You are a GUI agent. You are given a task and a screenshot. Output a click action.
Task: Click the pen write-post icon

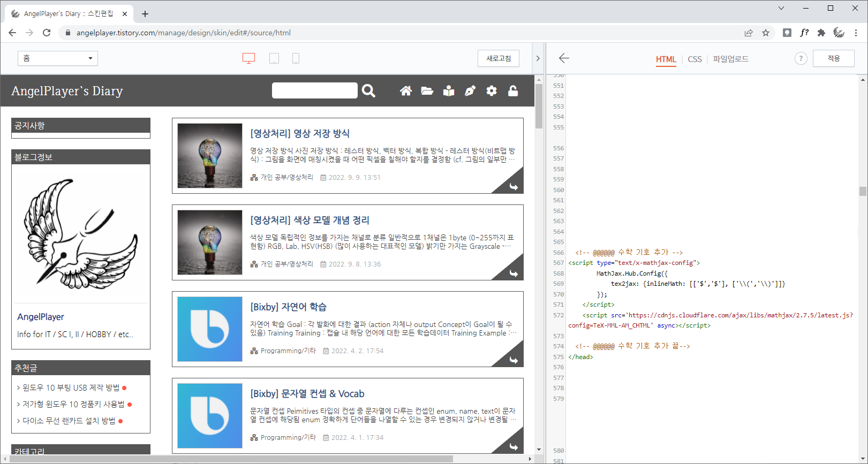point(470,91)
